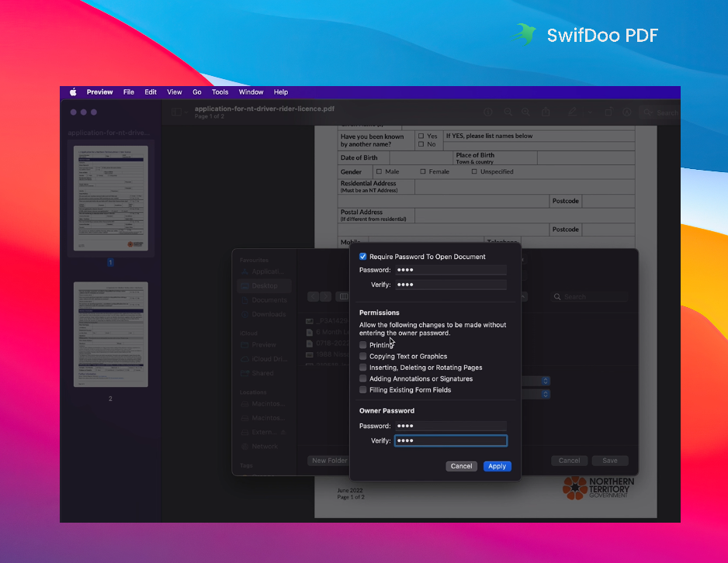Create a New Folder in save dialog
Image resolution: width=728 pixels, height=563 pixels.
329,461
